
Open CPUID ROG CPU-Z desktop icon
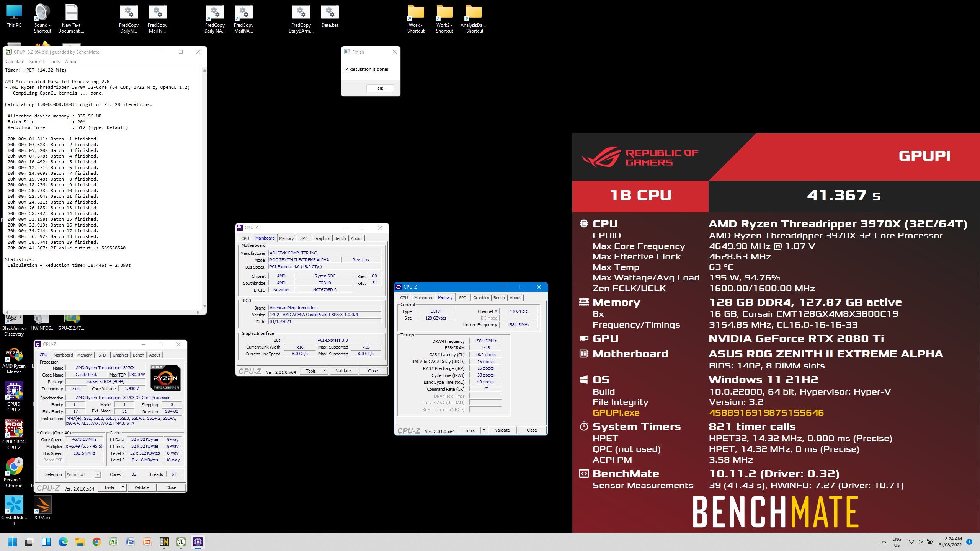(14, 435)
